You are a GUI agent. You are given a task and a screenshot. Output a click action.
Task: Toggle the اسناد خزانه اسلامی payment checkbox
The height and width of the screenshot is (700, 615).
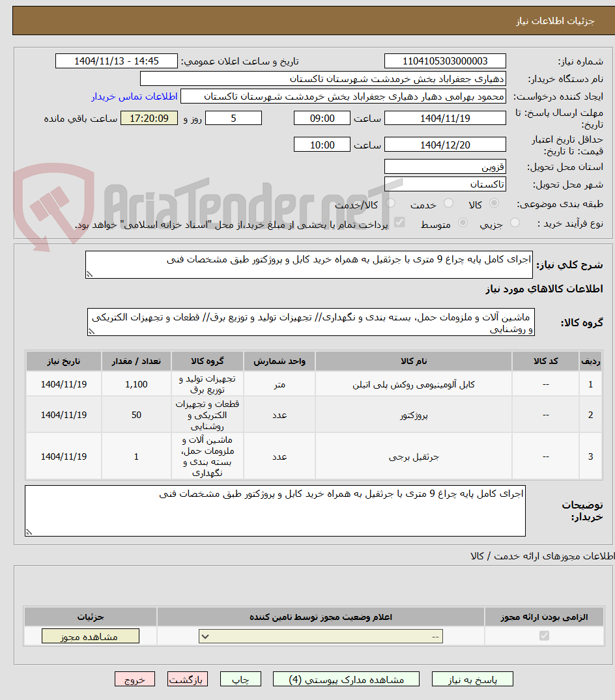[x=399, y=222]
